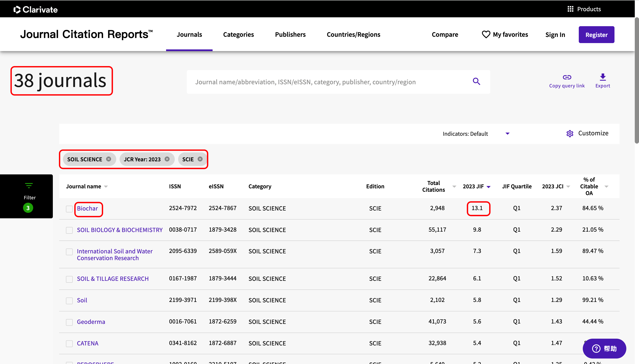
Task: Open the Customize gear settings
Action: click(570, 133)
